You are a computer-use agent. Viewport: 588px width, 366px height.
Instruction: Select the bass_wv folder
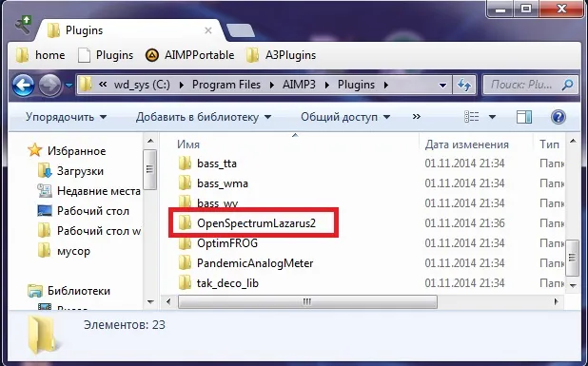[218, 203]
